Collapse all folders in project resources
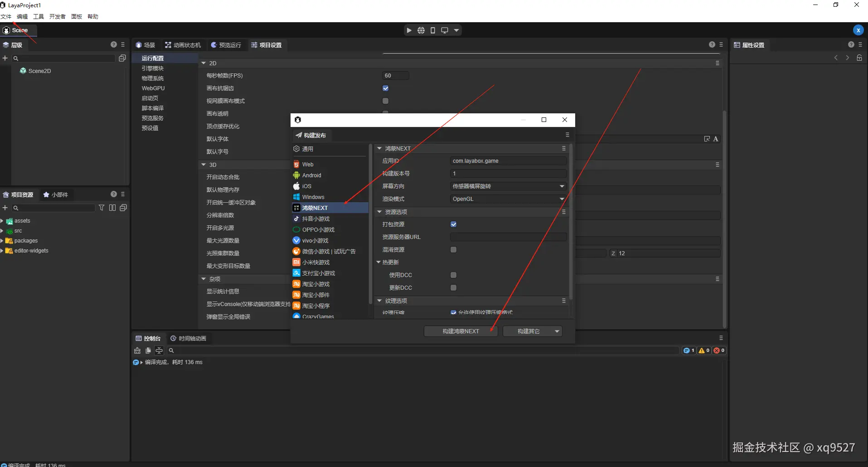This screenshot has height=467, width=868. (x=123, y=208)
